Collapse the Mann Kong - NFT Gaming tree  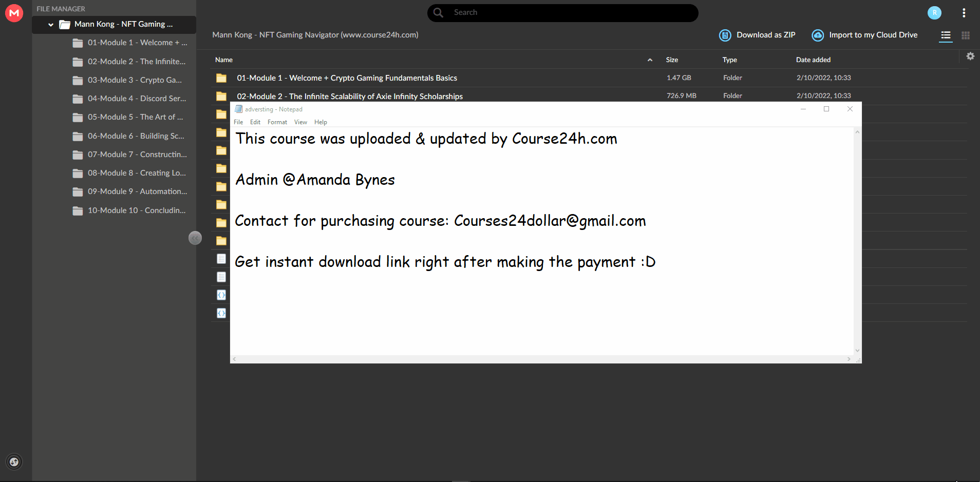51,25
